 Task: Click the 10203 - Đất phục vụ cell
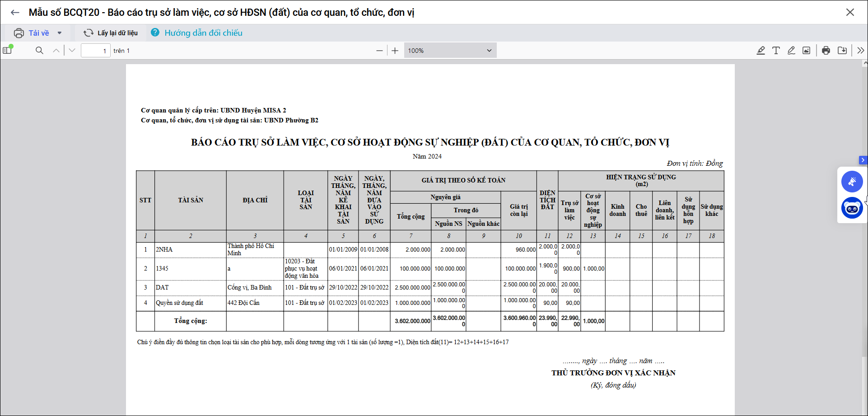[306, 268]
